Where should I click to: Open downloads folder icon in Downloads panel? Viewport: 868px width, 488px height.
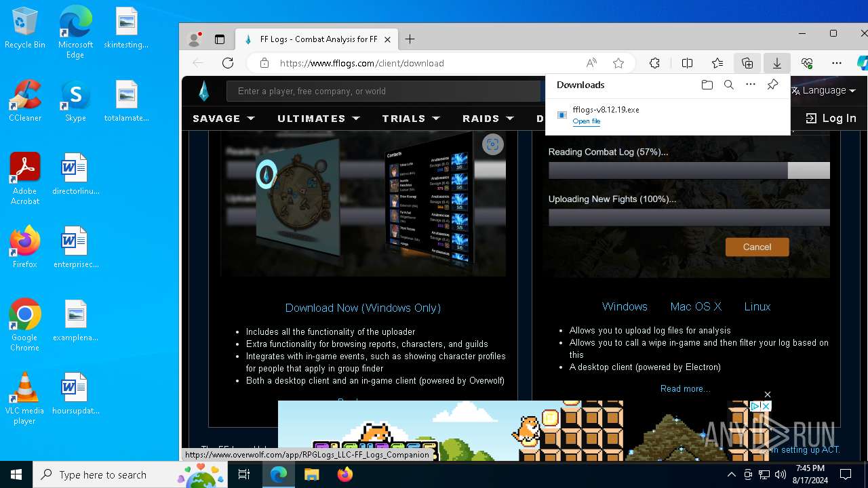click(707, 85)
